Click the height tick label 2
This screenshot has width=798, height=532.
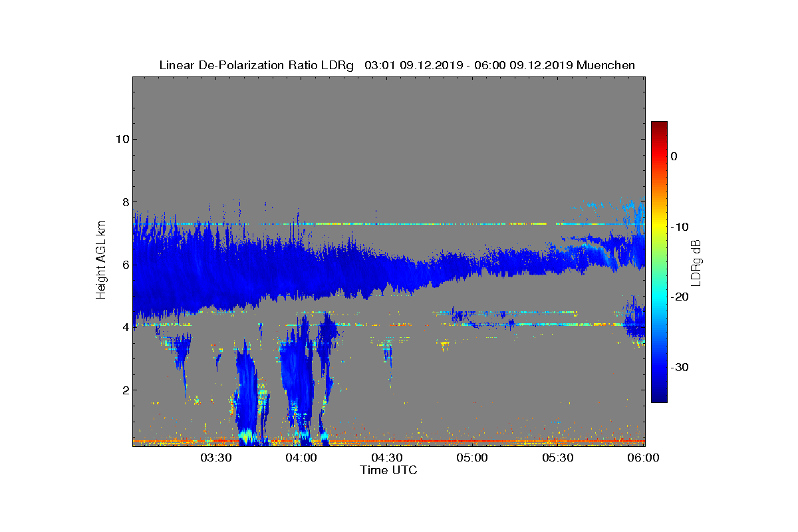coord(124,390)
